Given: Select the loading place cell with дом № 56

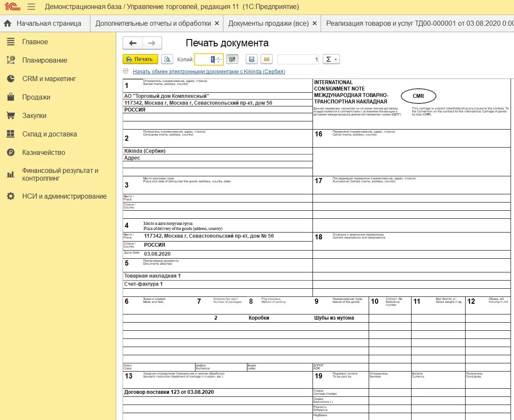Looking at the screenshot, I should [228, 236].
